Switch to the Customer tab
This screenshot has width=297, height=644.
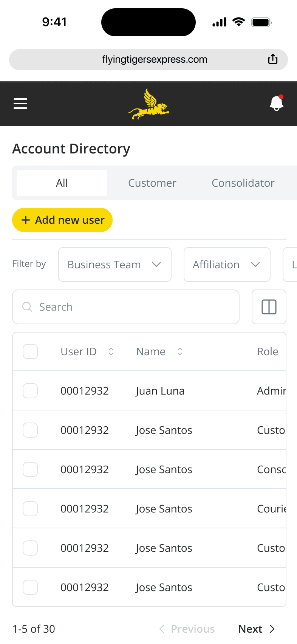point(152,183)
